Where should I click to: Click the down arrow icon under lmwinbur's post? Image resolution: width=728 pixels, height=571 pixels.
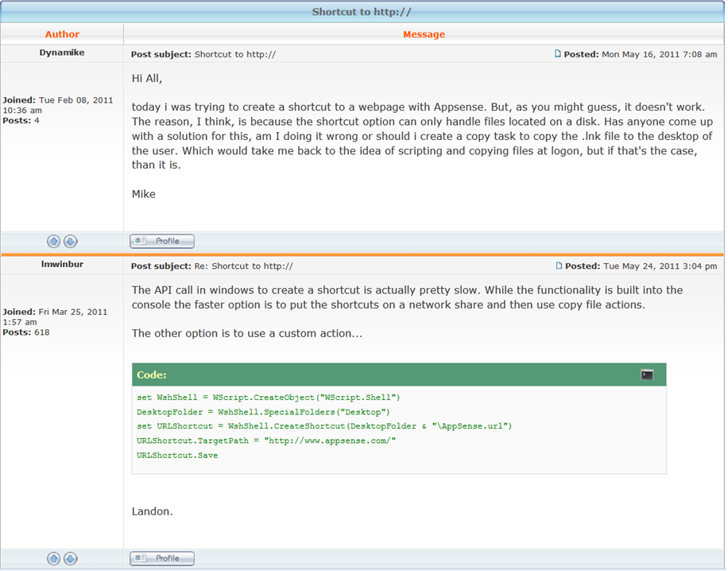pos(70,558)
